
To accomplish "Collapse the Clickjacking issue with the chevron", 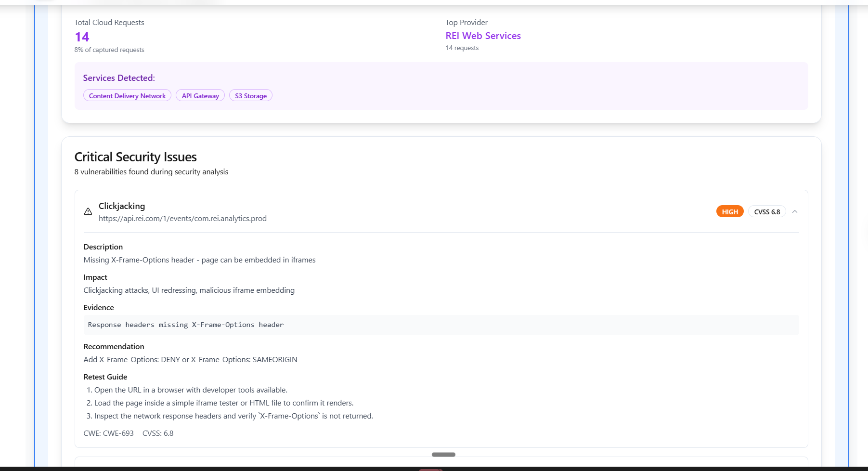I will pyautogui.click(x=795, y=211).
